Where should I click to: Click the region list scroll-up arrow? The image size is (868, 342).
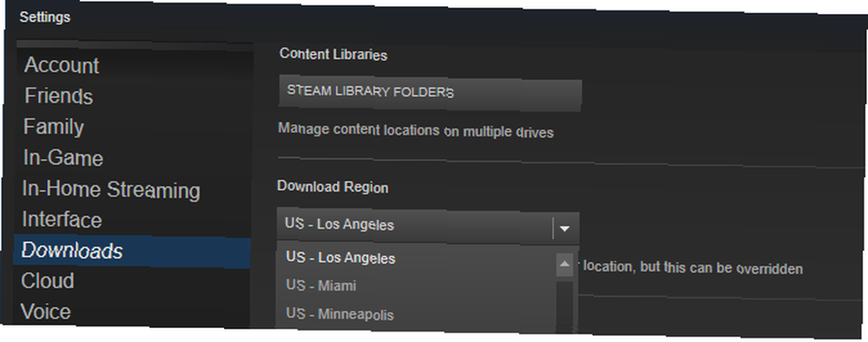[565, 264]
